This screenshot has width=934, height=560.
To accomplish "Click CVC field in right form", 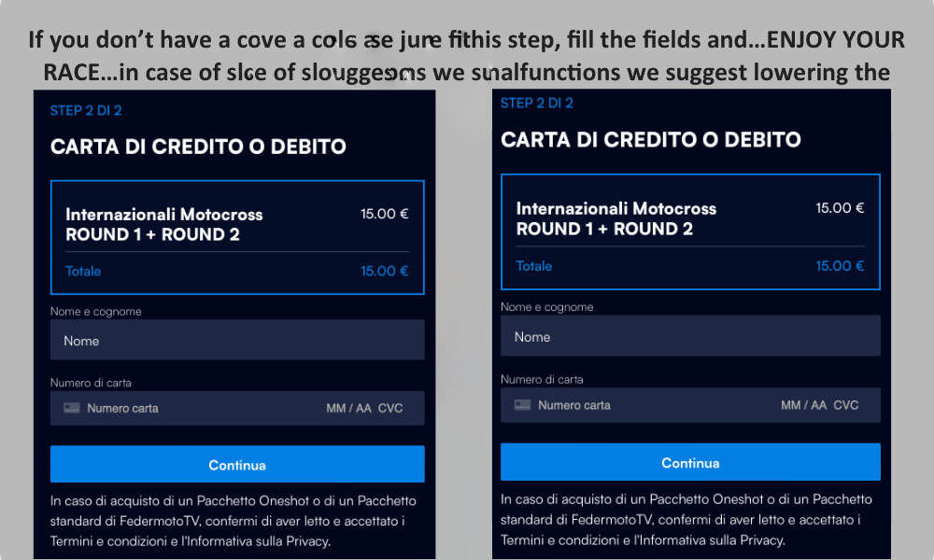I will coord(846,405).
